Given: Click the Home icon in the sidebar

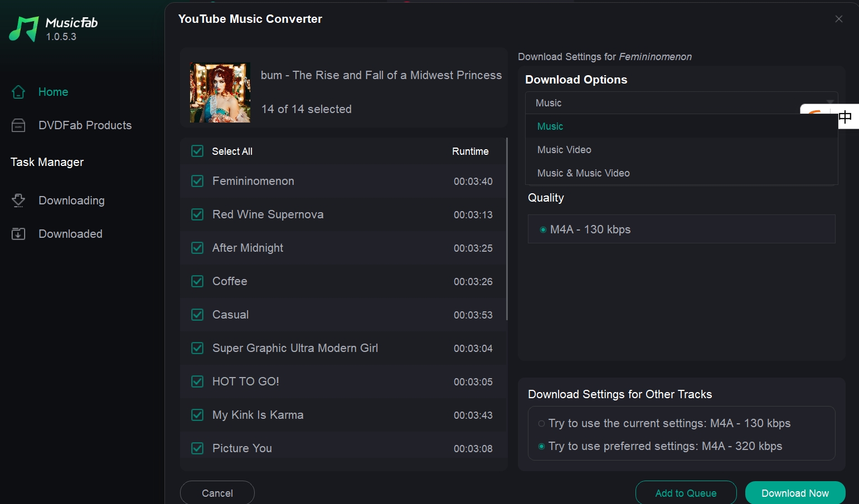Looking at the screenshot, I should coord(18,91).
